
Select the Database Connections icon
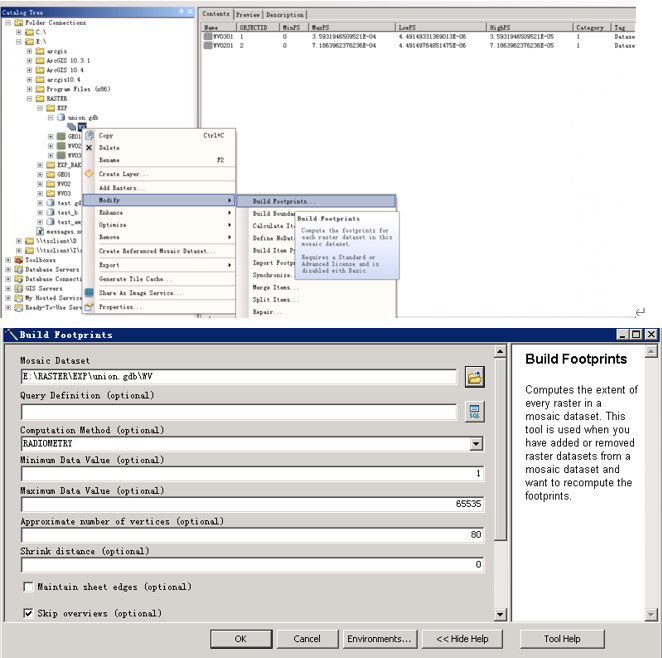click(19, 279)
